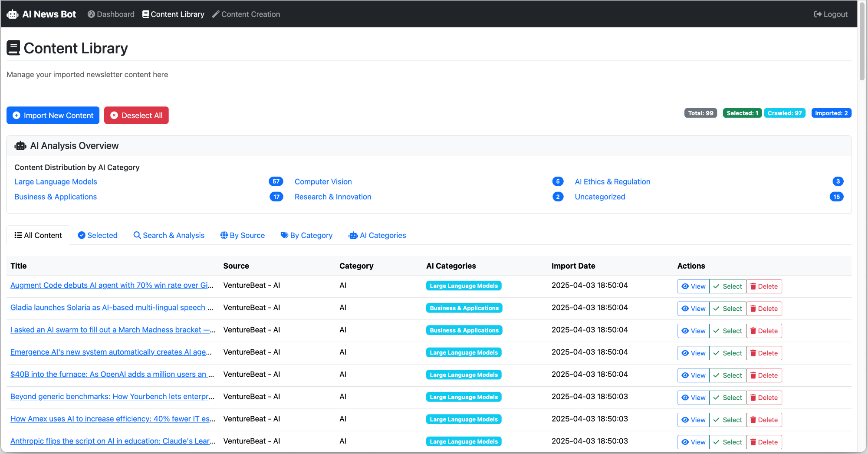Click the AI News Bot robot logo icon
The height and width of the screenshot is (454, 868).
[x=13, y=14]
